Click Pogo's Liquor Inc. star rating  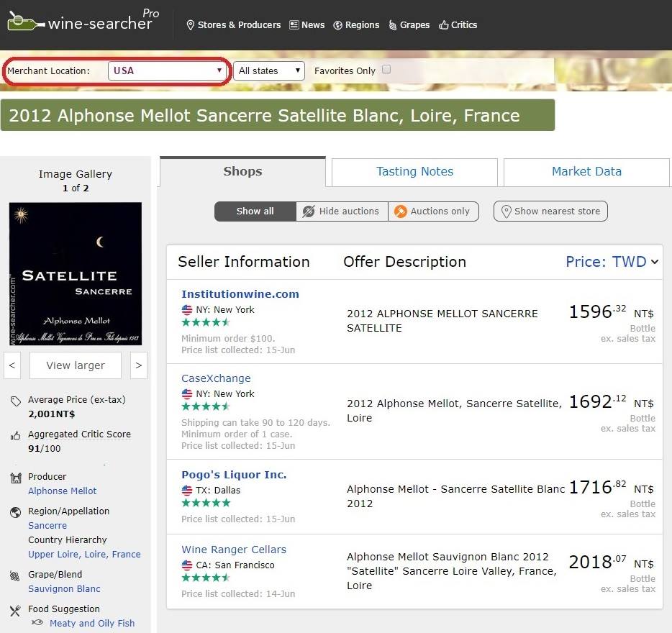(x=206, y=503)
